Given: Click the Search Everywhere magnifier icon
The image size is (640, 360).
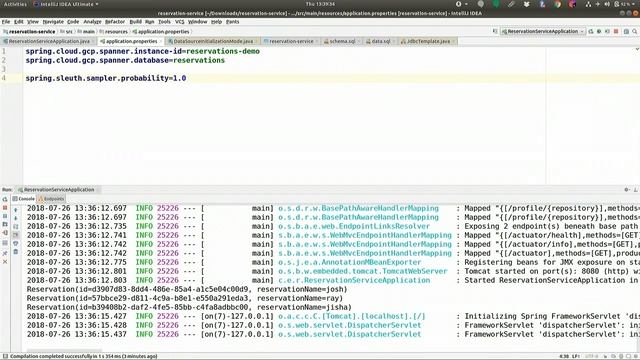Looking at the screenshot, I should pyautogui.click(x=635, y=31).
